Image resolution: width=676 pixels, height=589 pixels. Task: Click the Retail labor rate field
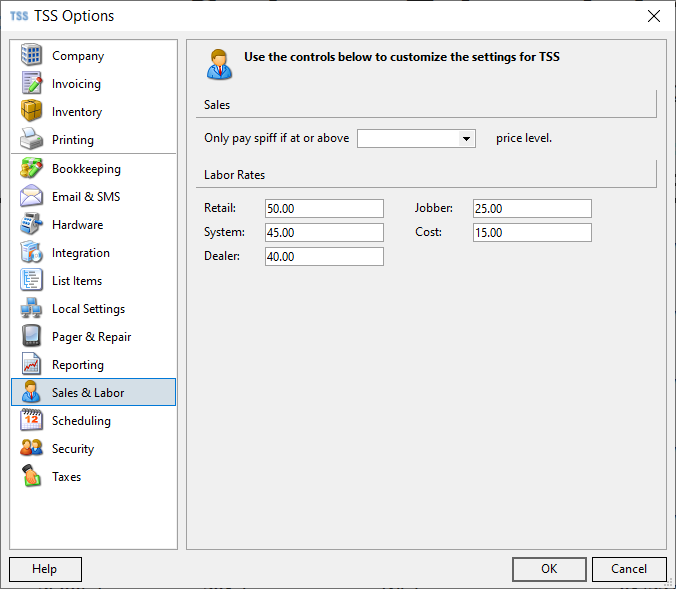(x=324, y=209)
